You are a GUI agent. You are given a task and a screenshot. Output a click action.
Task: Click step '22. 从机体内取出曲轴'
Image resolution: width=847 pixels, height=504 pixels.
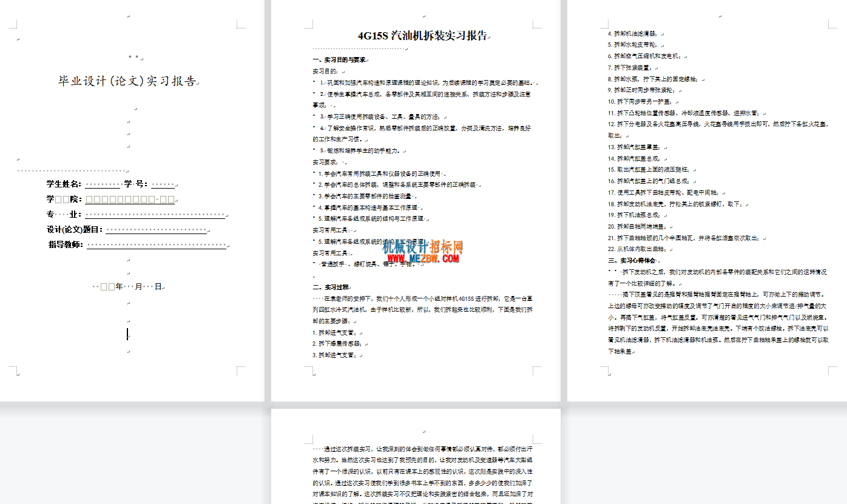[639, 249]
